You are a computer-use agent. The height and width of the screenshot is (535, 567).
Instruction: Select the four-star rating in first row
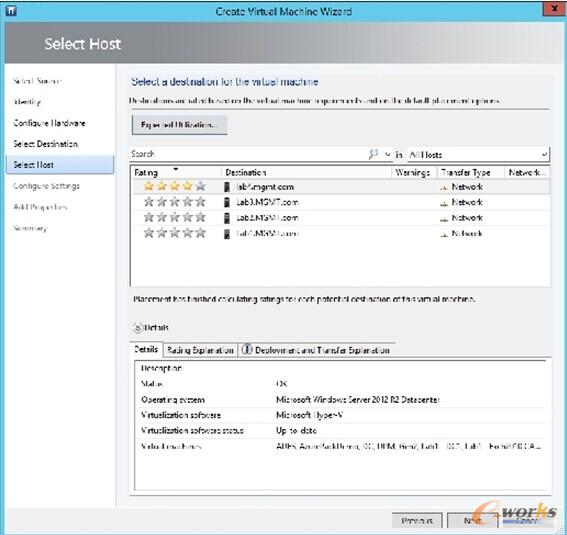click(x=175, y=187)
